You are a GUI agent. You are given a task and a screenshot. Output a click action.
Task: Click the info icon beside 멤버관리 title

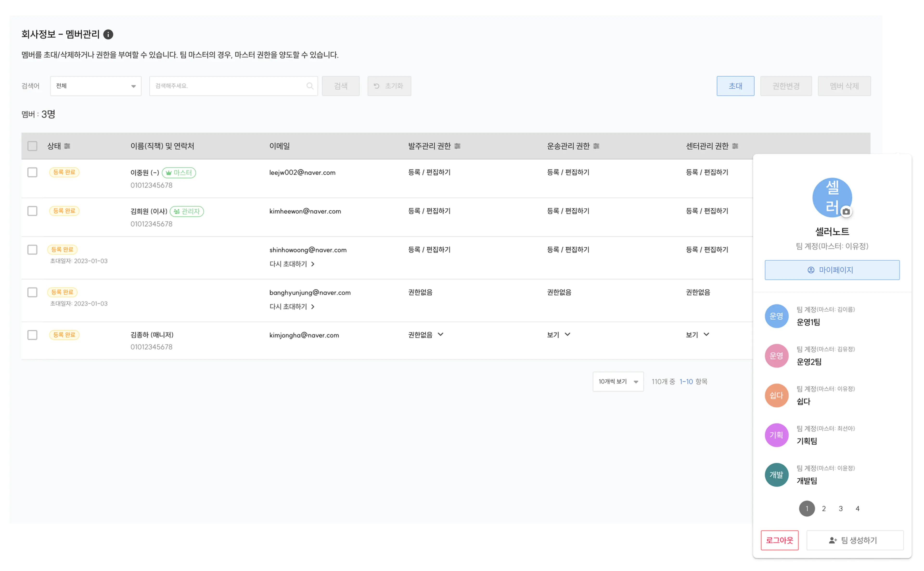[x=108, y=34]
